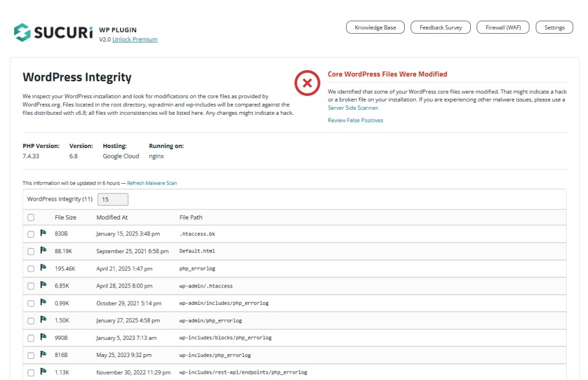Screen dimensions: 588x380
Task: Click the PHP version value 7.4.33
Action: point(31,156)
